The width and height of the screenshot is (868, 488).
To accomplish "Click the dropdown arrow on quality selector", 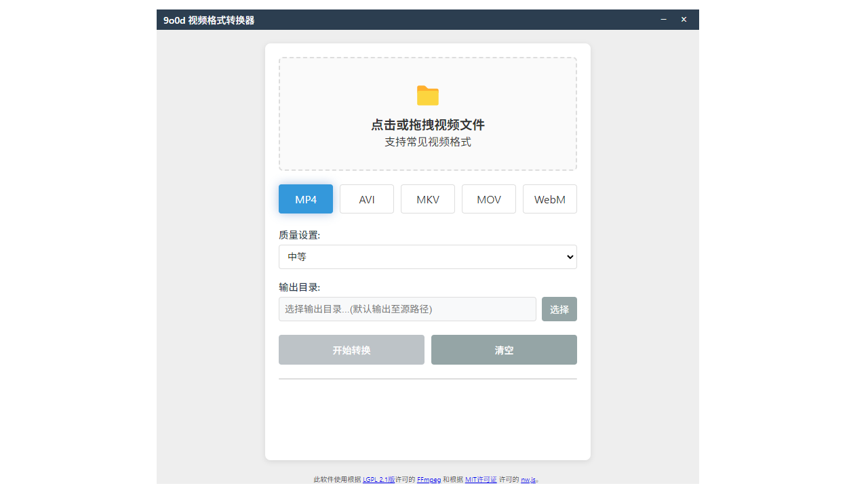I will point(570,257).
